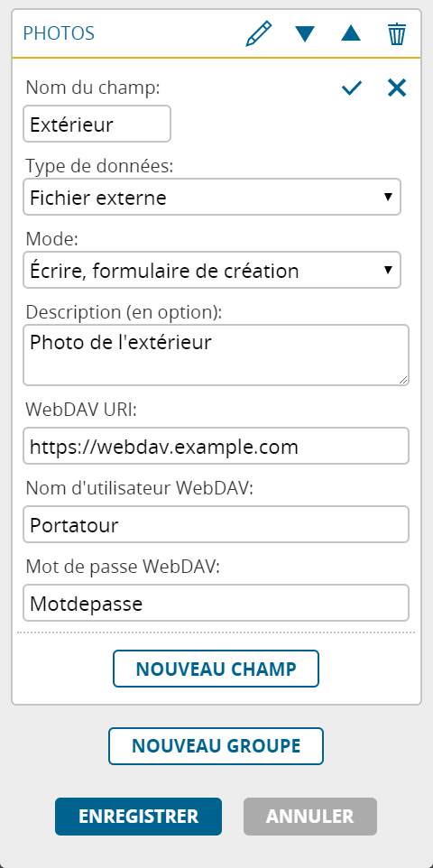Click the WebDAV username field containing Portatour
The image size is (433, 868).
click(x=216, y=524)
